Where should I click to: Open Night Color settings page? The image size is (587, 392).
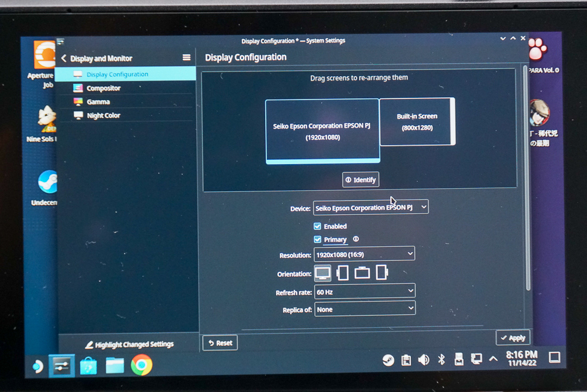point(103,115)
